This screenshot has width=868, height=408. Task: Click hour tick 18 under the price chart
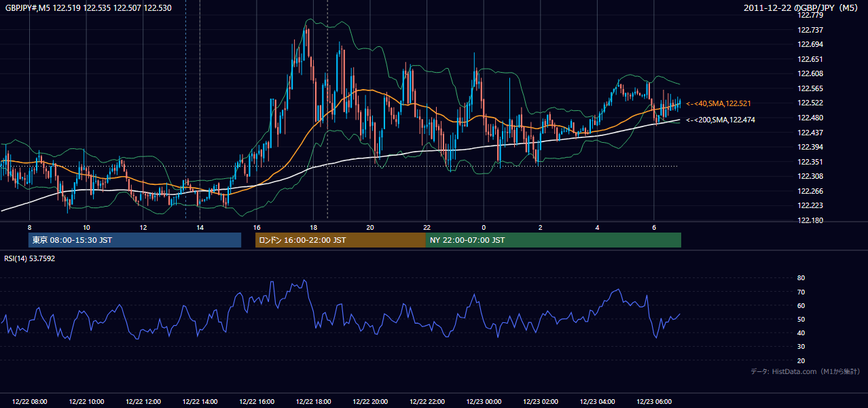point(313,227)
